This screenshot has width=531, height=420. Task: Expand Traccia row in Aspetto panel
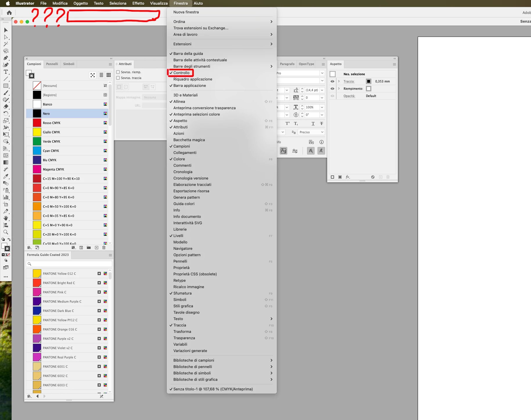[x=339, y=81]
